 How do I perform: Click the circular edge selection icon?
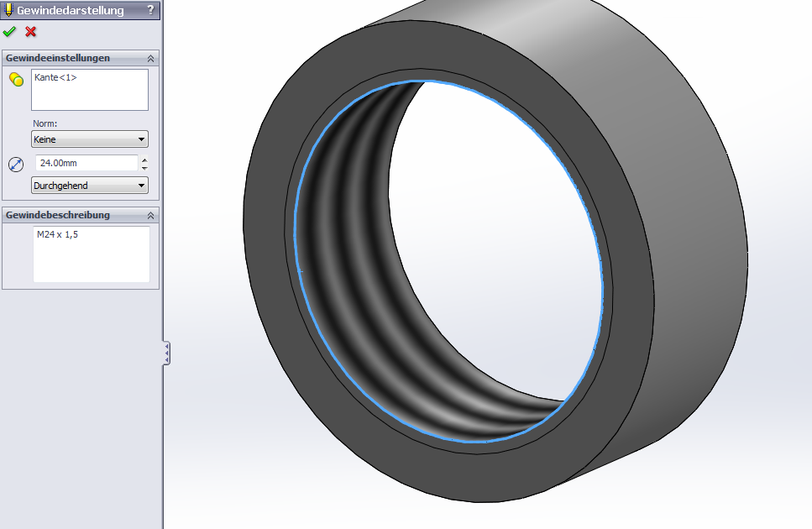tap(16, 79)
